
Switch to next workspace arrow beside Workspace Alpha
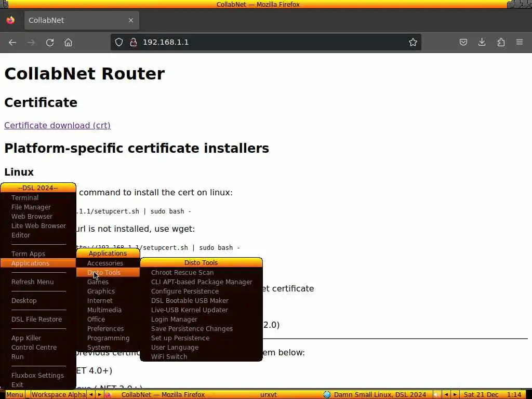pos(99,395)
